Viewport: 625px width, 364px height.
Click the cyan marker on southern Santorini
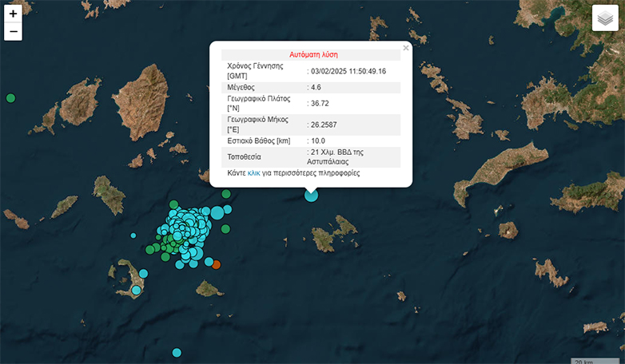click(x=137, y=290)
